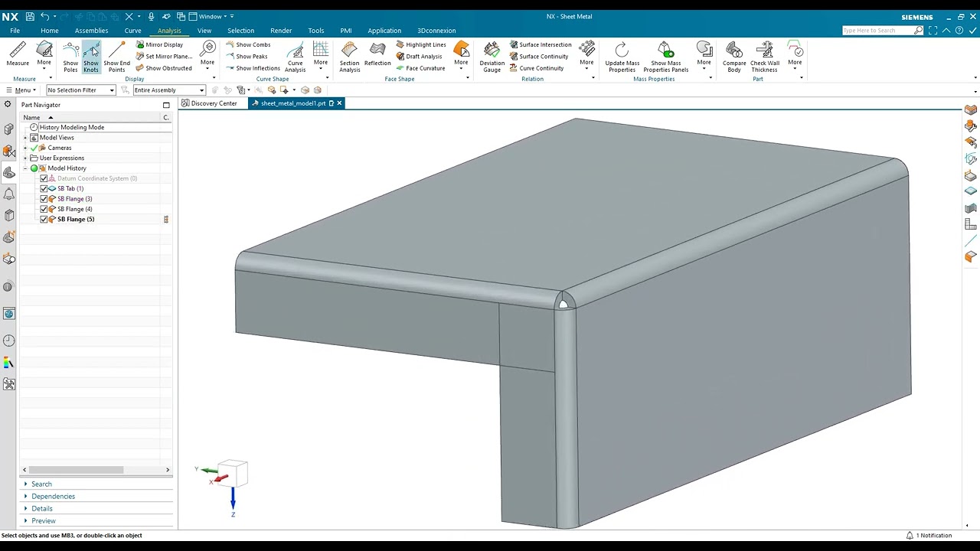Switch to the Curve tab
Viewport: 980px width, 551px height.
click(132, 31)
